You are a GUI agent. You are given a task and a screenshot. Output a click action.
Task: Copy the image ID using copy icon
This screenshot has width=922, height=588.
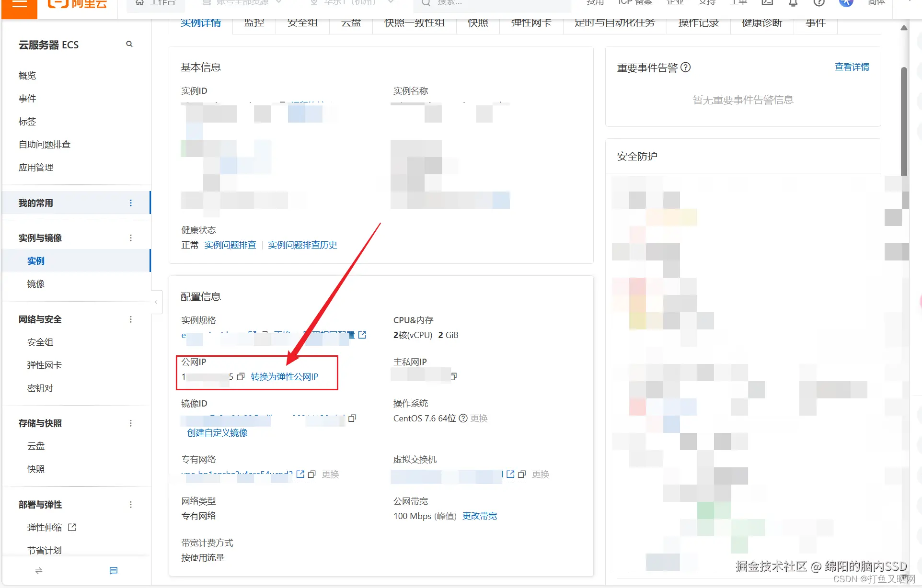352,418
